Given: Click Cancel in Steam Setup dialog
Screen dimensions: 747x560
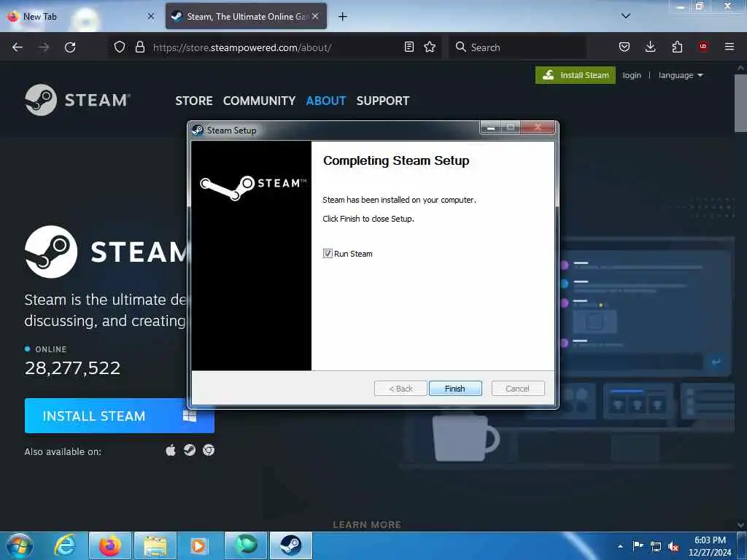Looking at the screenshot, I should 517,389.
